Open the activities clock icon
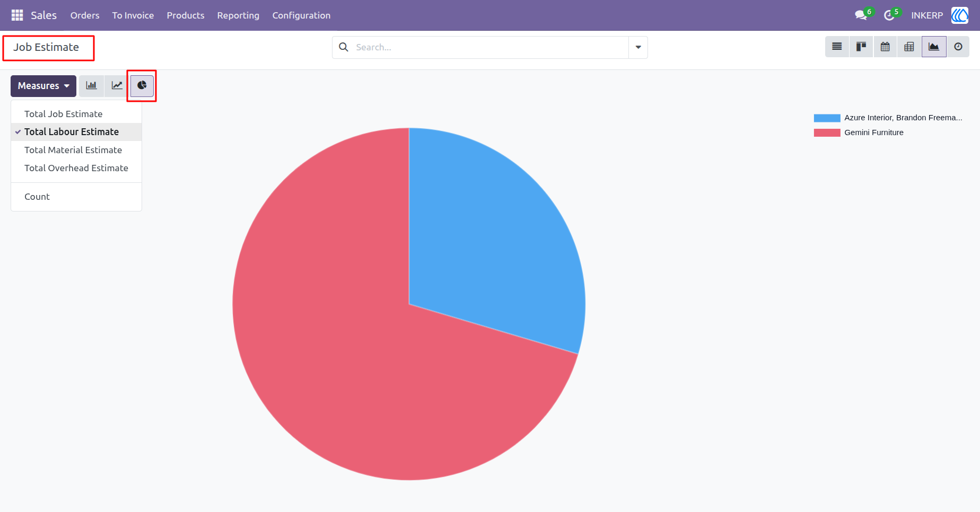Screen dimensions: 980x512 tap(889, 15)
